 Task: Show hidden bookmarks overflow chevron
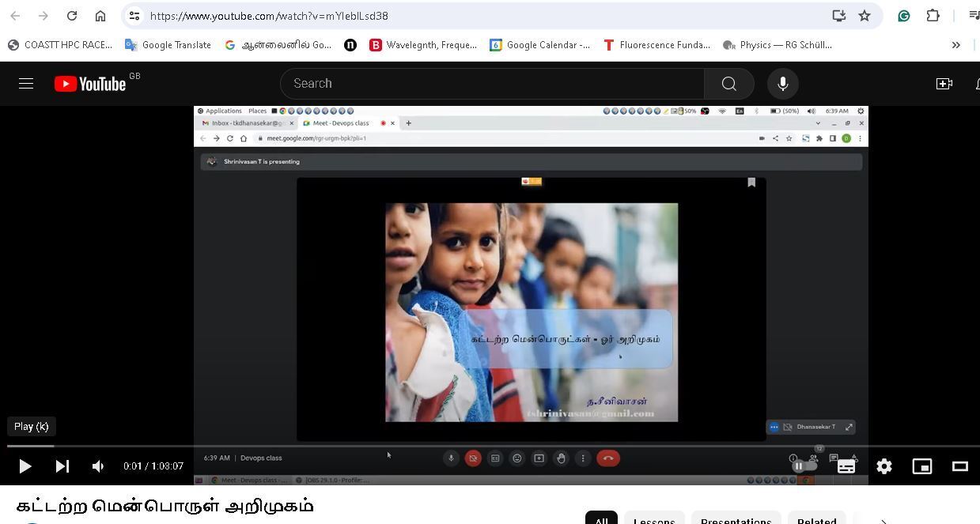tap(955, 45)
